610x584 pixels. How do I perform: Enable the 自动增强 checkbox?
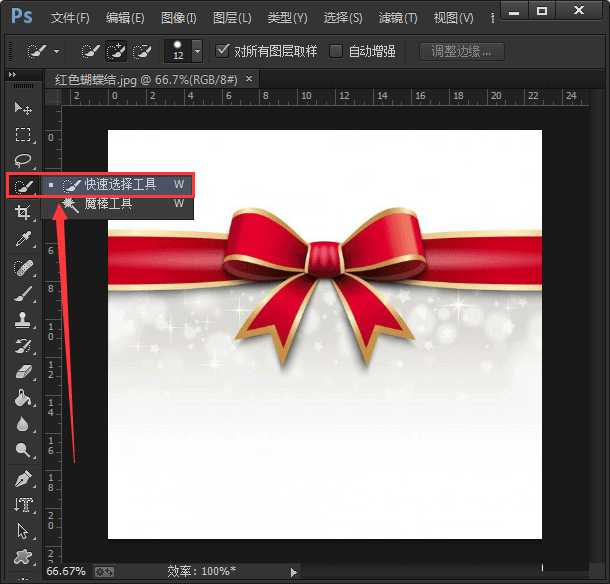coord(336,51)
